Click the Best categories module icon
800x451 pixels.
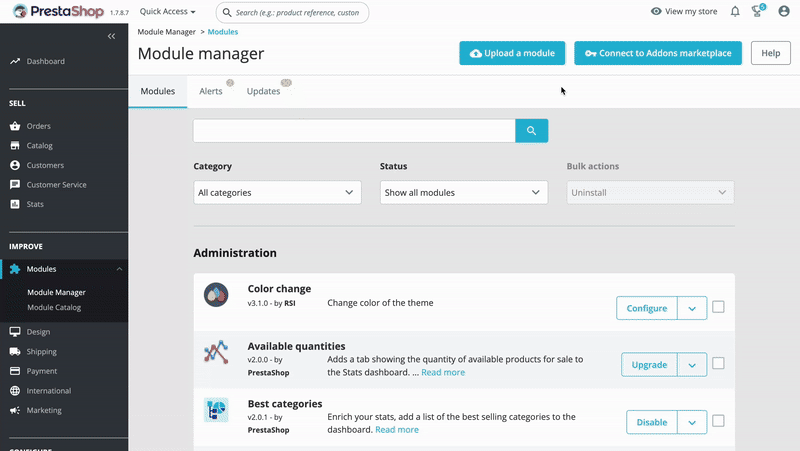pyautogui.click(x=216, y=410)
